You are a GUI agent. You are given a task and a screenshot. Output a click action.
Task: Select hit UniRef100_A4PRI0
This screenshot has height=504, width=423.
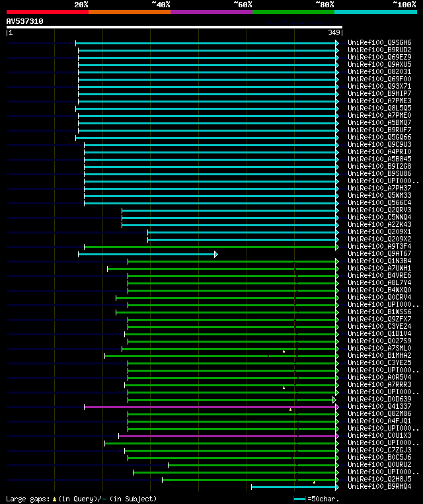(379, 151)
